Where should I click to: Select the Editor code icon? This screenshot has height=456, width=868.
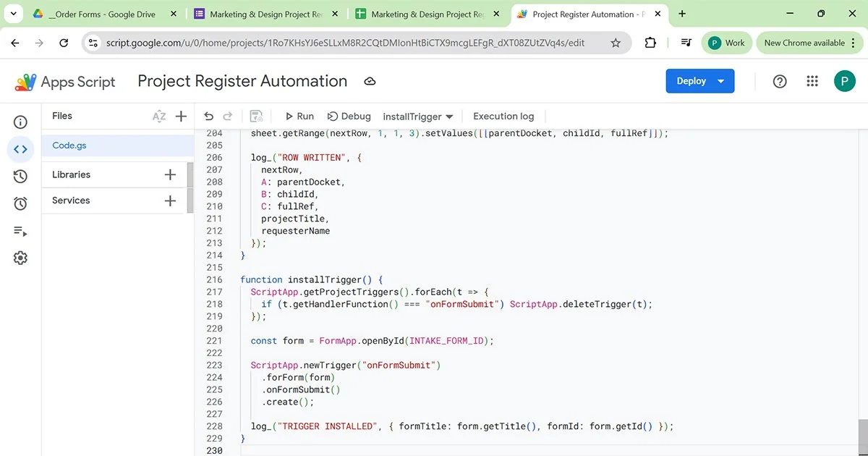pos(20,149)
